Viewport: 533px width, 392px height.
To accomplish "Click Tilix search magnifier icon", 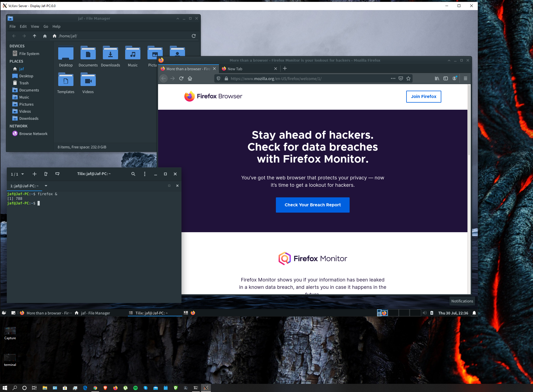I will coord(133,174).
